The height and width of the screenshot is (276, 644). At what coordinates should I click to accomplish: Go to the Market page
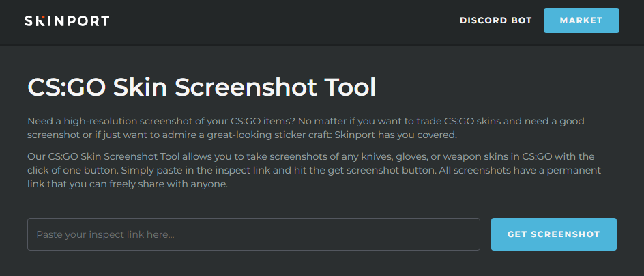pyautogui.click(x=581, y=20)
